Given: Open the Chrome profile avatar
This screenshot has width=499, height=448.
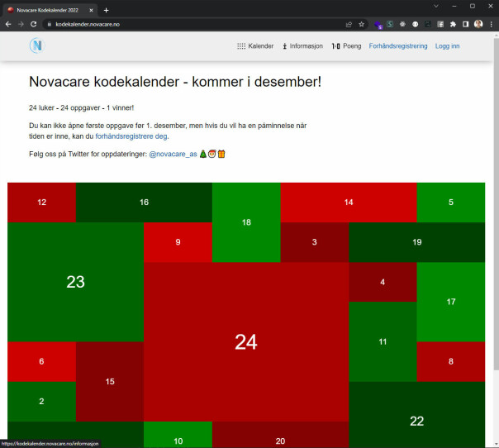Looking at the screenshot, I should [478, 24].
